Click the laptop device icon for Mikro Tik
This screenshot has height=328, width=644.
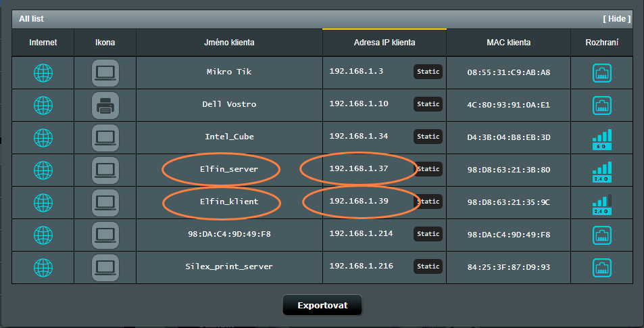pos(105,72)
